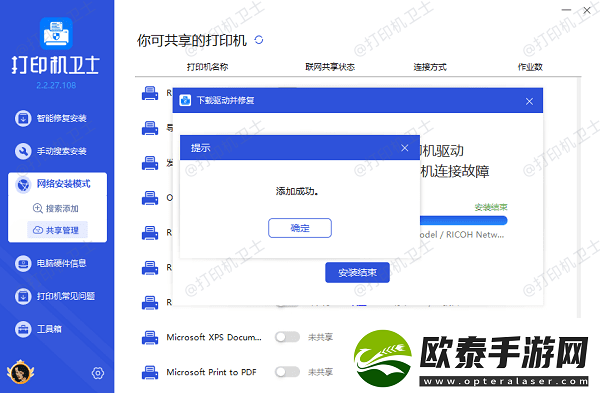The width and height of the screenshot is (600, 393).
Task: Toggle sharing for Microsoft Print to PDF
Action: [287, 372]
